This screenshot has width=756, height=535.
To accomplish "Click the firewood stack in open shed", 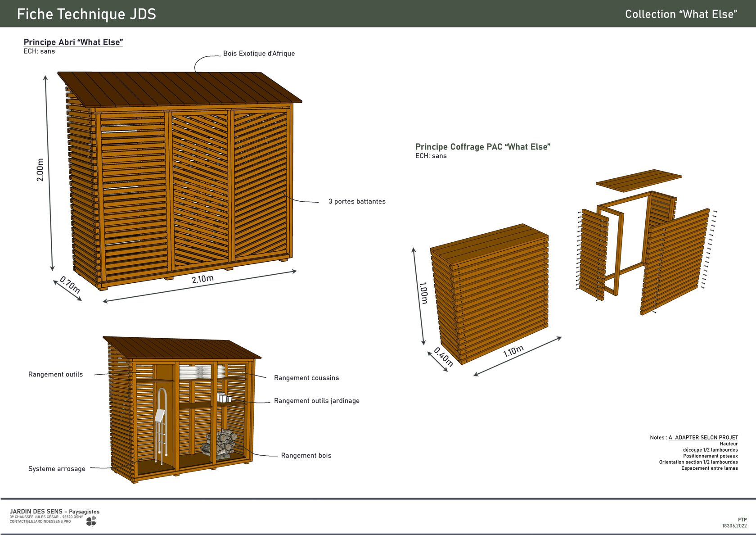I will [219, 444].
